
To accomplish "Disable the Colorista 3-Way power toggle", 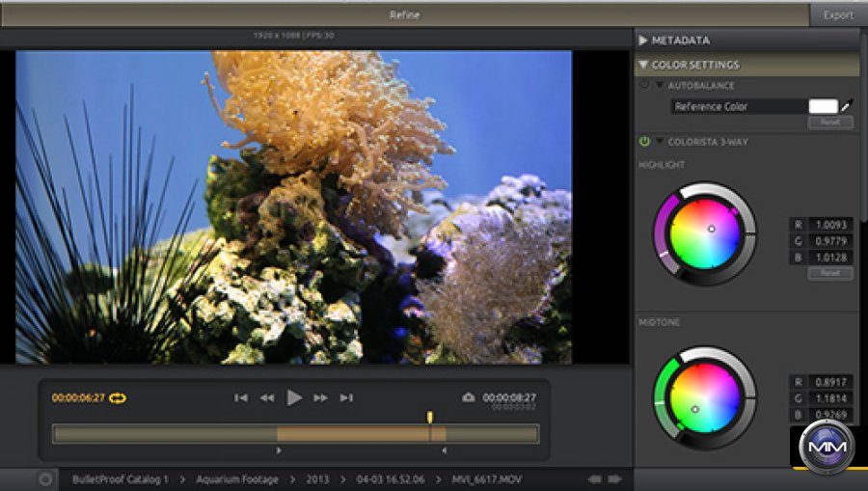I will click(x=644, y=142).
